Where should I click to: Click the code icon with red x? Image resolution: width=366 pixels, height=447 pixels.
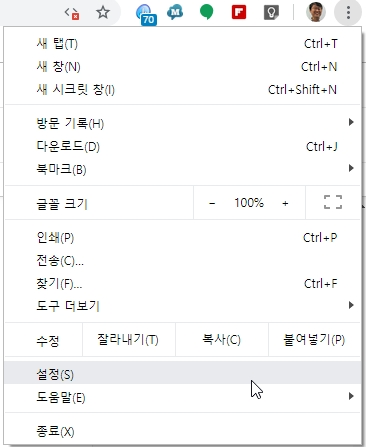pyautogui.click(x=72, y=13)
